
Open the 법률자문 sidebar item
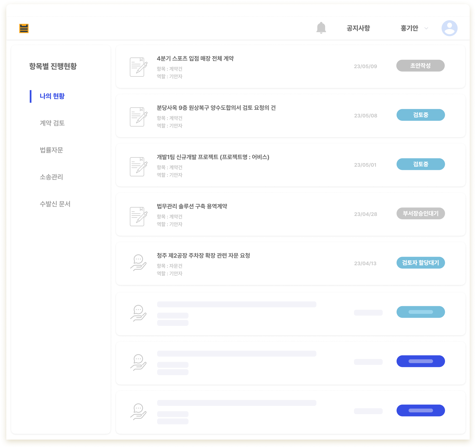(51, 150)
